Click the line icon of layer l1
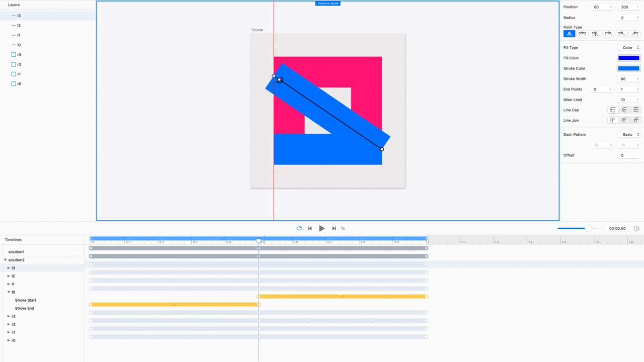Screen dimensions: 644x362 [x=14, y=35]
